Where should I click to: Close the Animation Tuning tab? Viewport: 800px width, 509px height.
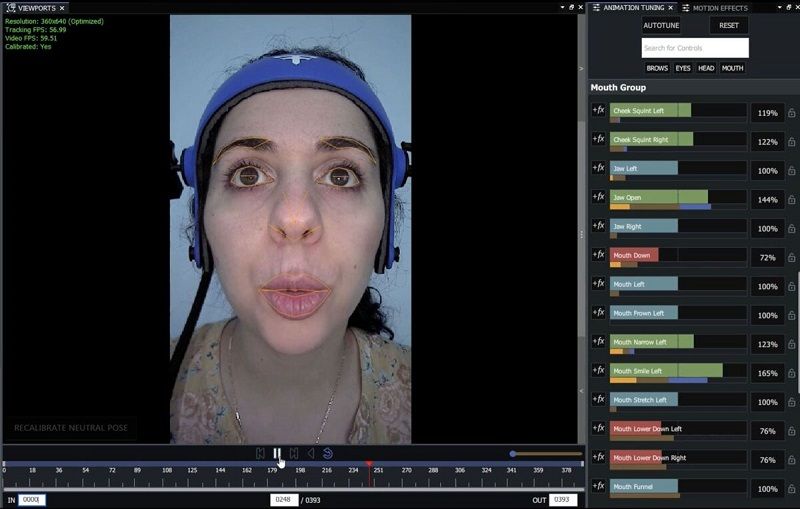(x=670, y=8)
